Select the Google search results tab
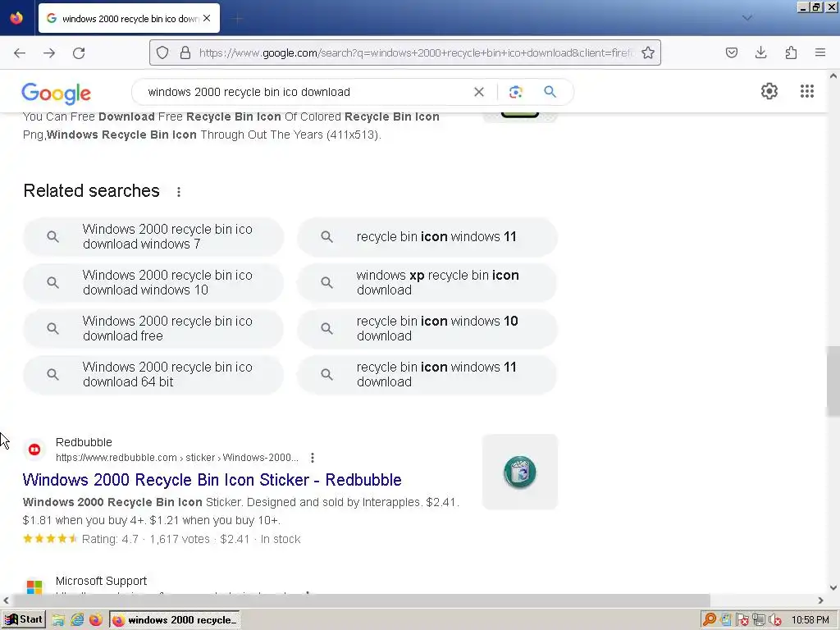 tap(129, 19)
